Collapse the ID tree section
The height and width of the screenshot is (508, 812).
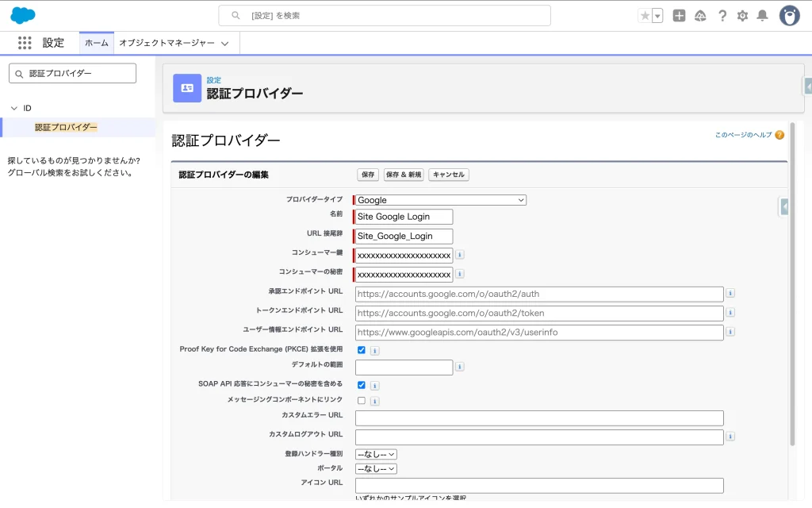[x=13, y=108]
